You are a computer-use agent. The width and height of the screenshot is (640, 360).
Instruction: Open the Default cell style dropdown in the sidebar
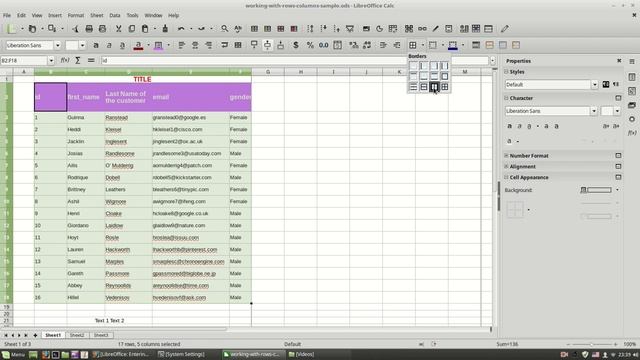(594, 84)
